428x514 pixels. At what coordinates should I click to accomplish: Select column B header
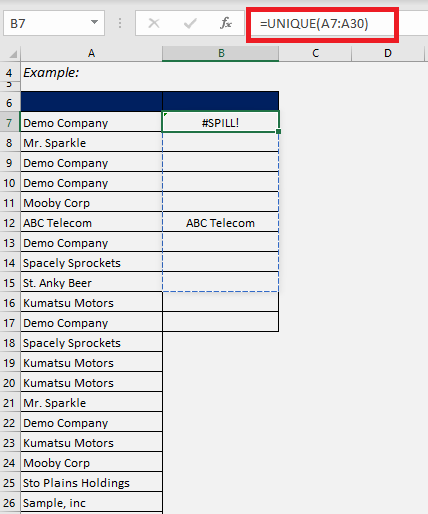tap(221, 53)
